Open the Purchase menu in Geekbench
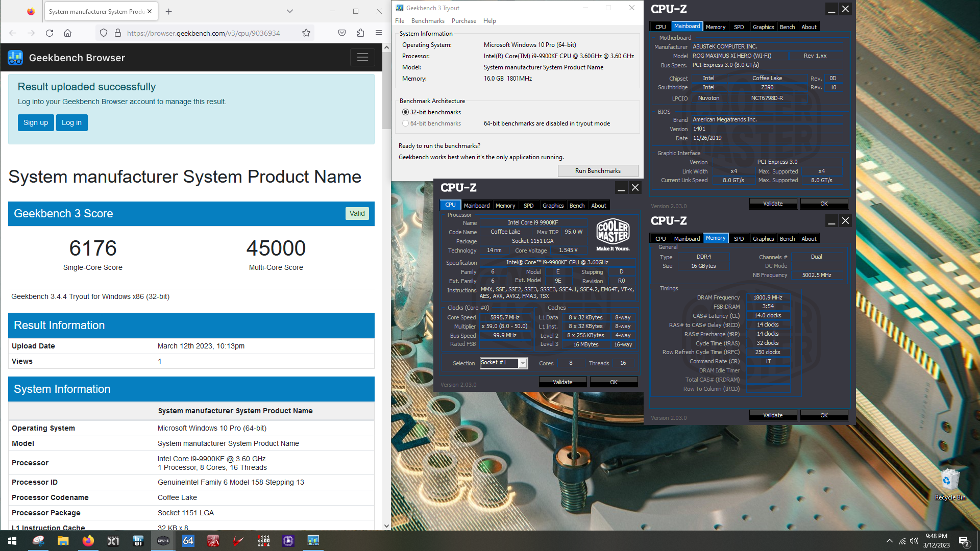Image resolution: width=980 pixels, height=551 pixels. point(464,21)
